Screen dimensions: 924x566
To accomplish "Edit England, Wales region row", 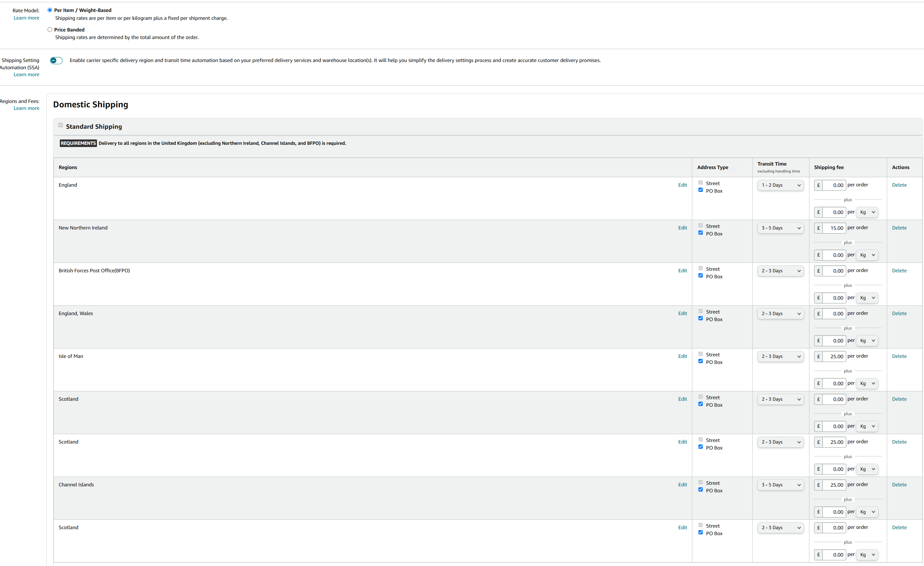I will coord(683,313).
